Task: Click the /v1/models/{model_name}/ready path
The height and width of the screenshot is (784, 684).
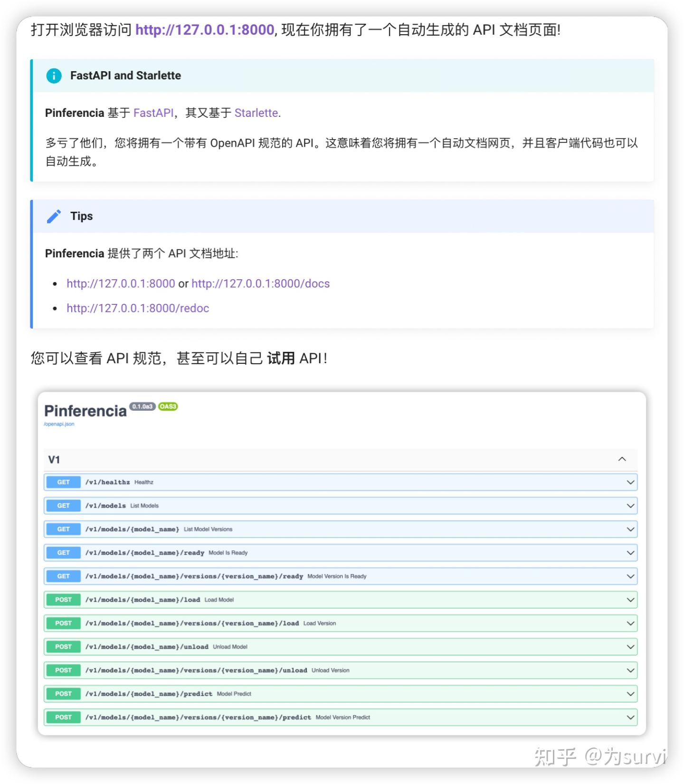Action: click(145, 553)
